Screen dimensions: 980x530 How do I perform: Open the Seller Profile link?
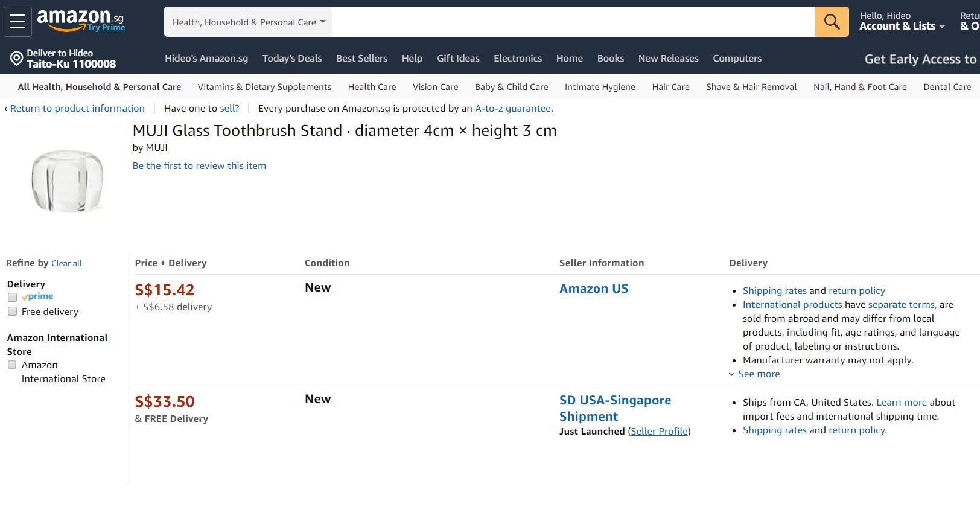pyautogui.click(x=660, y=432)
